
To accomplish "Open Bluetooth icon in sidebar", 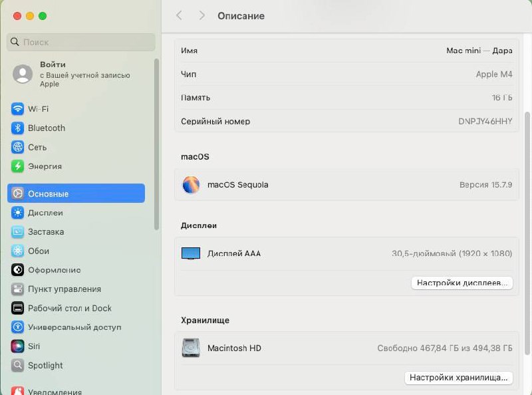I will pos(17,128).
